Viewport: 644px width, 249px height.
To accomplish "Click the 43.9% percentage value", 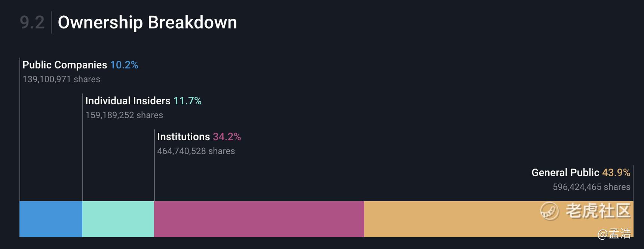I will [616, 173].
